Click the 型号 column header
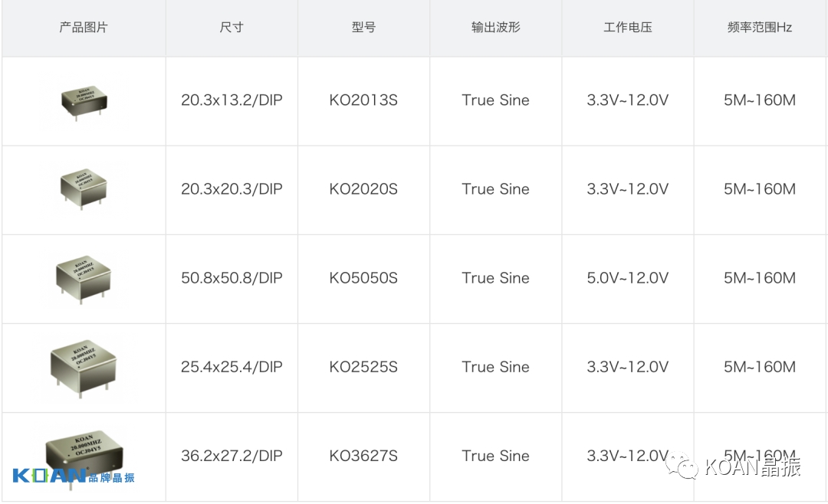 (363, 28)
